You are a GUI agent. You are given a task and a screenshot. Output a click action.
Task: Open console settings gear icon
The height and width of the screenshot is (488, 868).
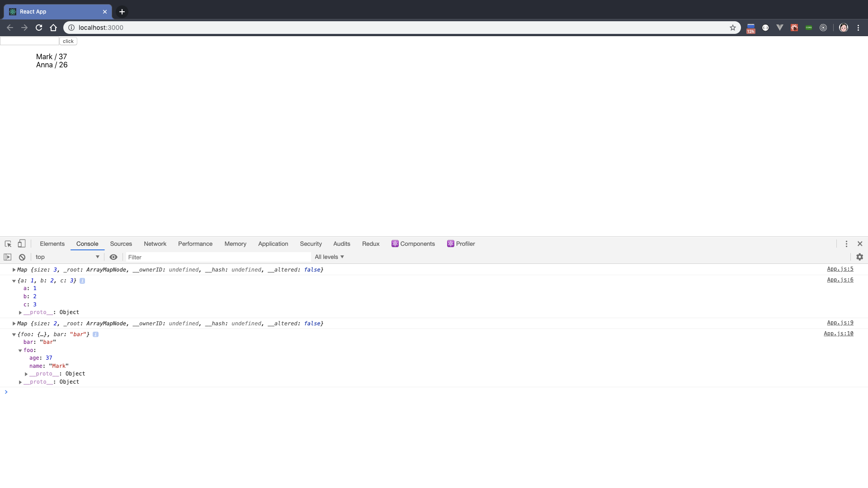coord(859,257)
